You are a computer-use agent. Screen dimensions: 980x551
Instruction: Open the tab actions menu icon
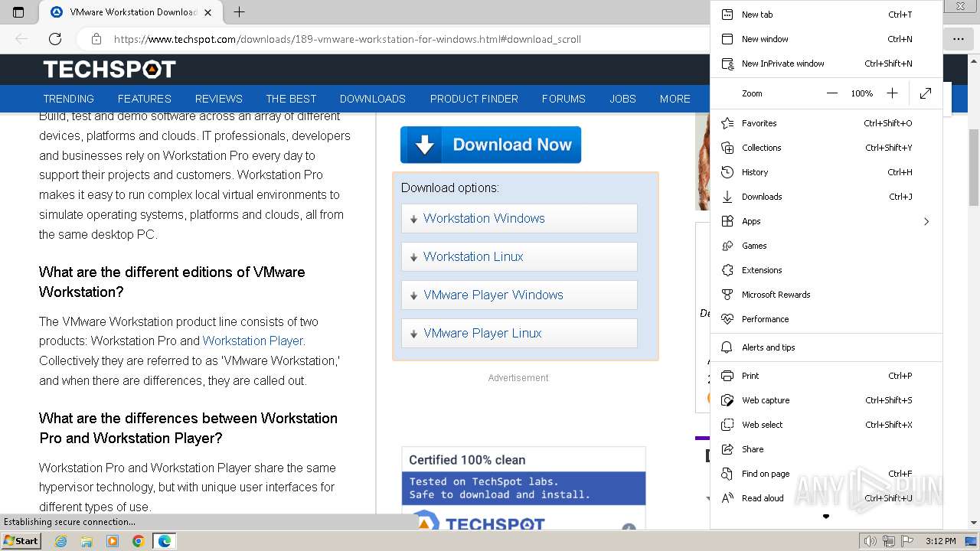pos(18,12)
